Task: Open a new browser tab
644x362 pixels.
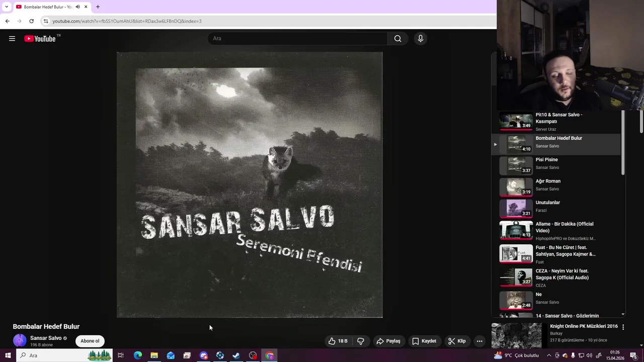Action: pyautogui.click(x=98, y=7)
